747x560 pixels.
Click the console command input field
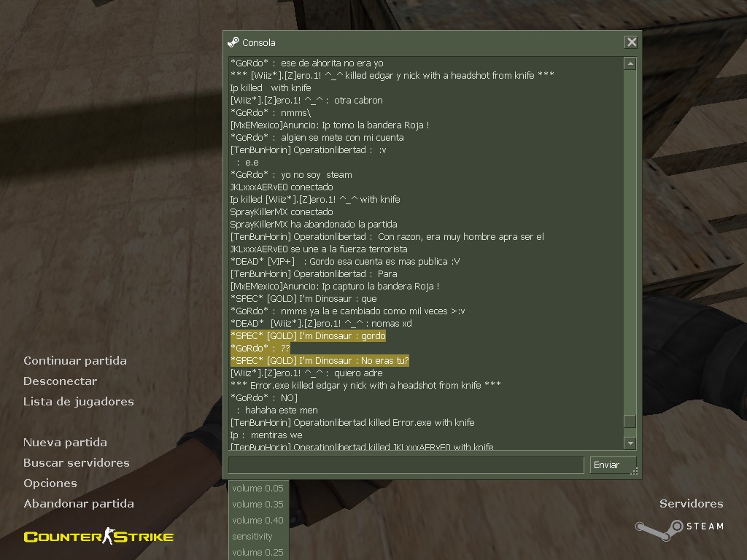pyautogui.click(x=406, y=465)
